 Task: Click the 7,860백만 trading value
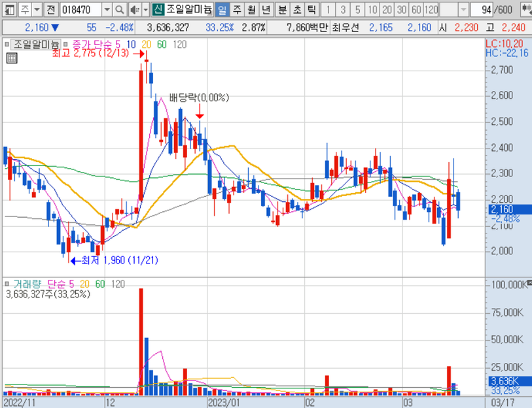click(x=307, y=27)
